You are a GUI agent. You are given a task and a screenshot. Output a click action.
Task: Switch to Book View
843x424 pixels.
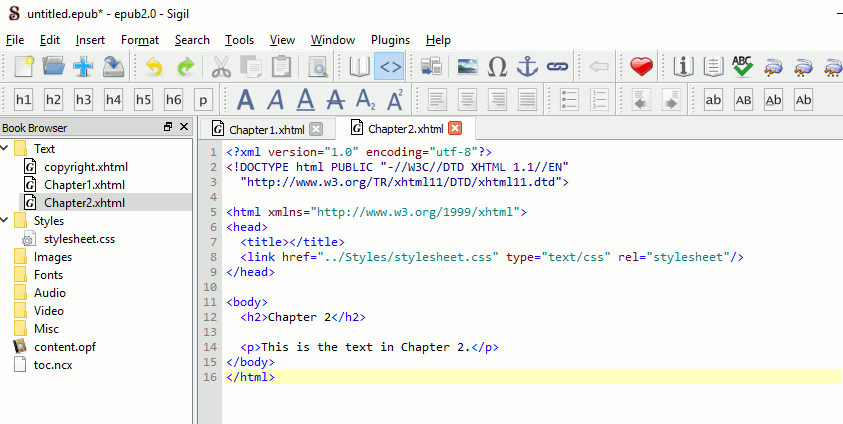[360, 67]
